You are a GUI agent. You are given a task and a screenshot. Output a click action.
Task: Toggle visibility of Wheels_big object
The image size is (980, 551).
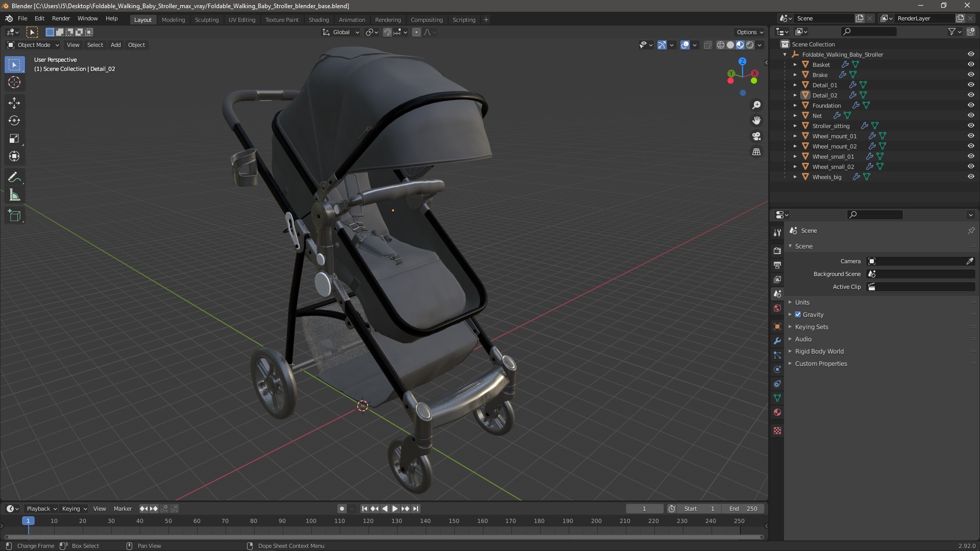(971, 177)
